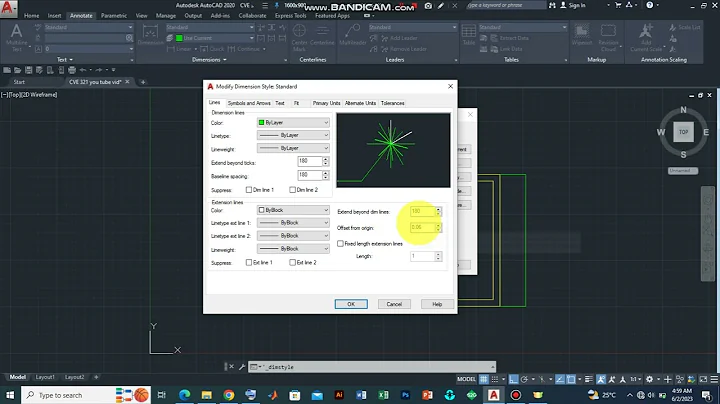Viewport: 720px width, 404px height.
Task: Check the Suppress Dim line 1 checkbox
Action: [249, 190]
